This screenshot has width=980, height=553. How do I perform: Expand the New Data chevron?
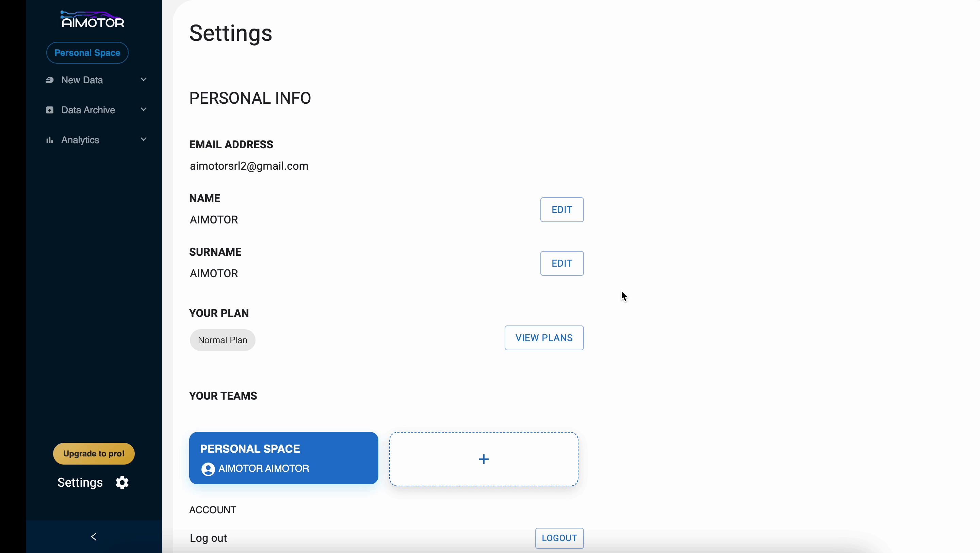(x=143, y=80)
